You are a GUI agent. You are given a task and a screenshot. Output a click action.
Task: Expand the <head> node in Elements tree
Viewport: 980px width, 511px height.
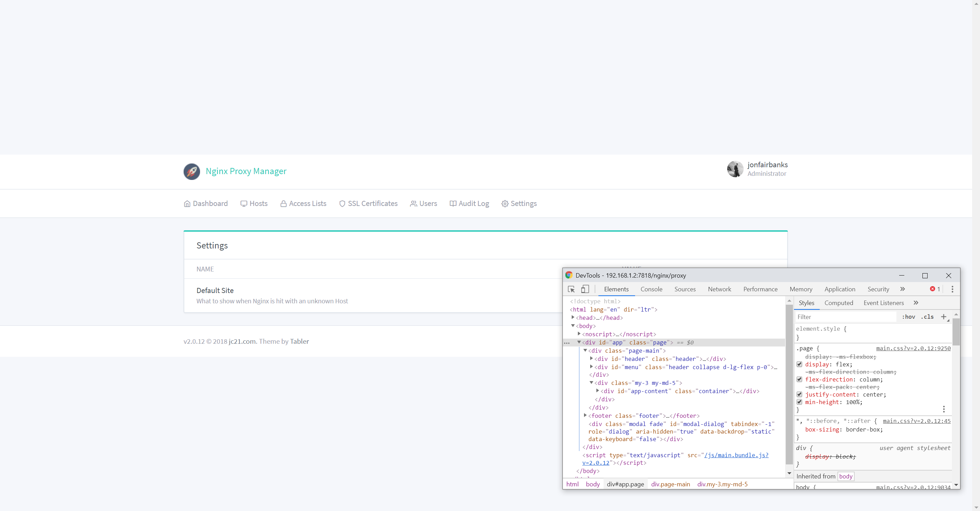574,318
